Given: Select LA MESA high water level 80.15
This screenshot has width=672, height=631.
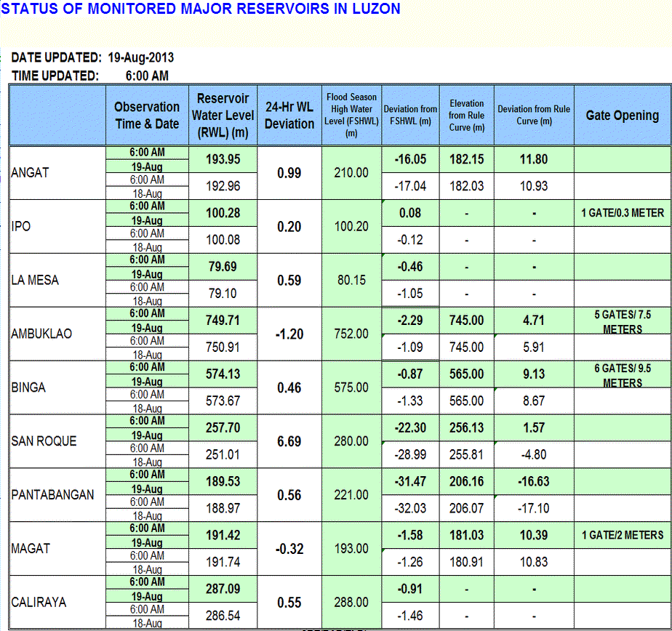Looking at the screenshot, I should [351, 281].
